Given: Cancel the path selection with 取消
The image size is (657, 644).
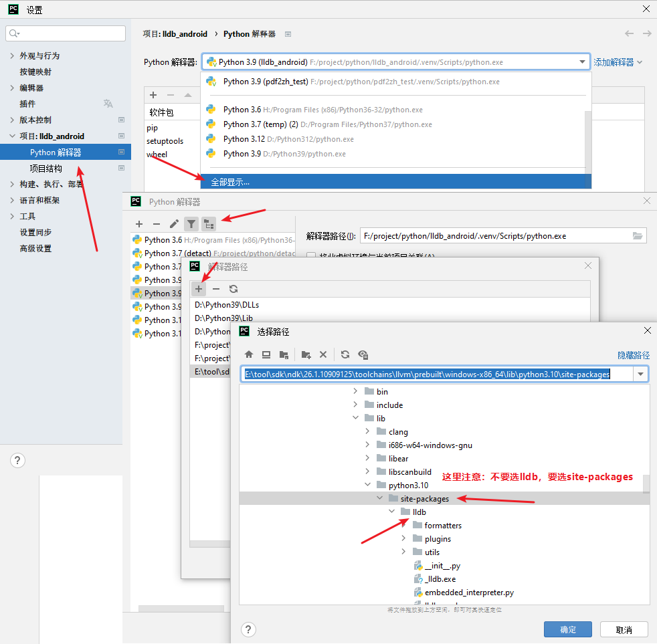Looking at the screenshot, I should [624, 629].
